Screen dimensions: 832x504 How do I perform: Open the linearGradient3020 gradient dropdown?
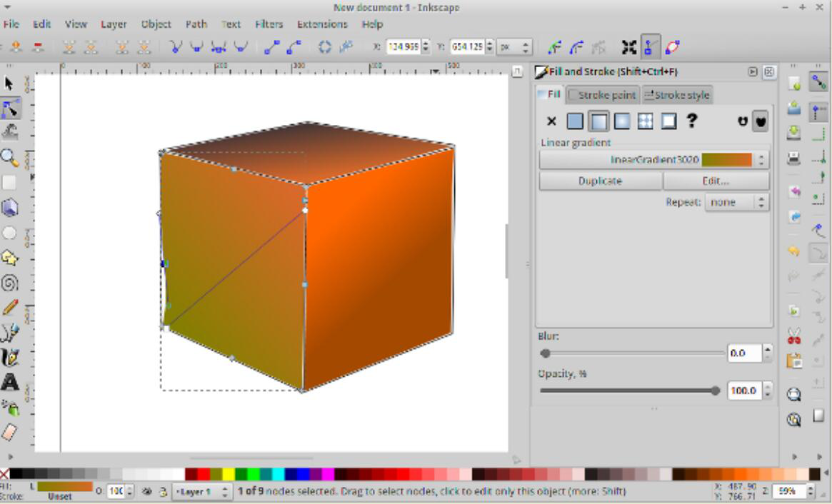(761, 161)
